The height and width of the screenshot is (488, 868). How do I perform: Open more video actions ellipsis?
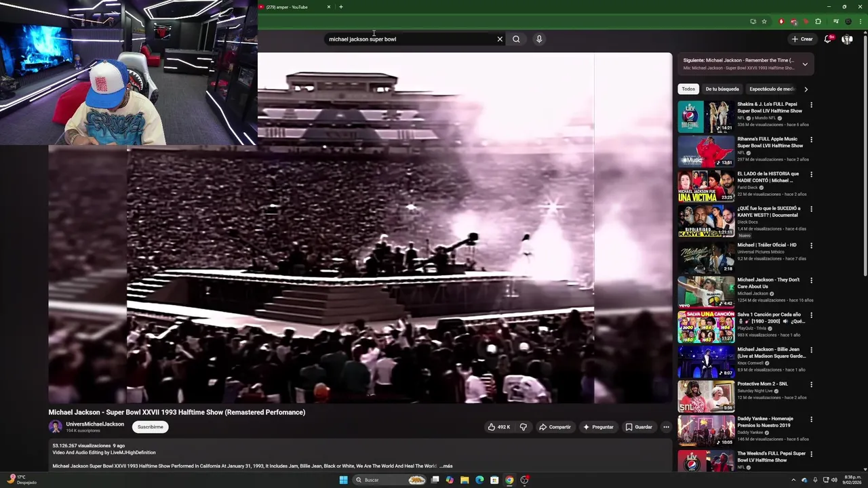666,427
